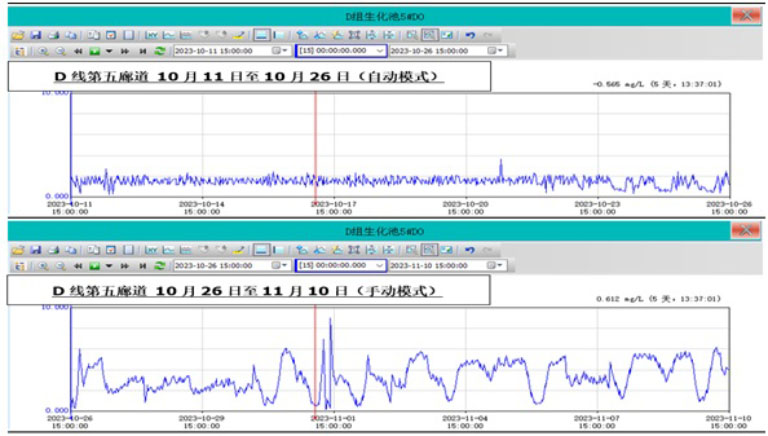
Task: Step back in time in the bottom chart toolbar
Action: coord(78,266)
